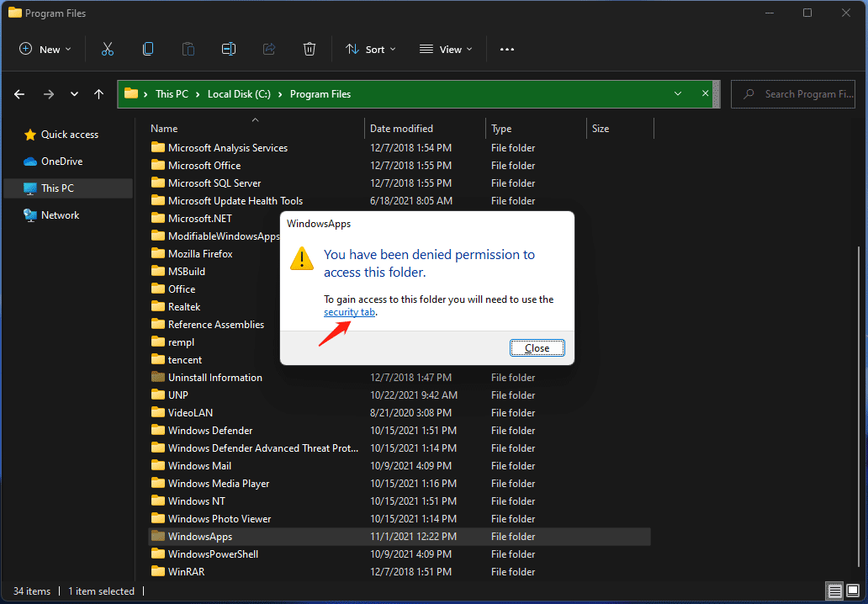Screen dimensions: 868x604
Task: Click the Copy icon in toolbar
Action: click(x=148, y=50)
